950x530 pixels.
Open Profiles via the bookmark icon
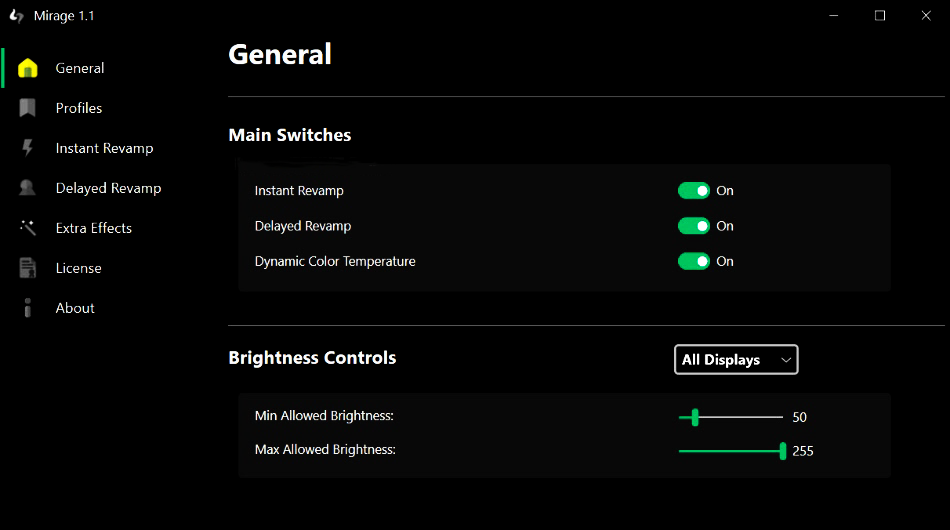pyautogui.click(x=27, y=108)
